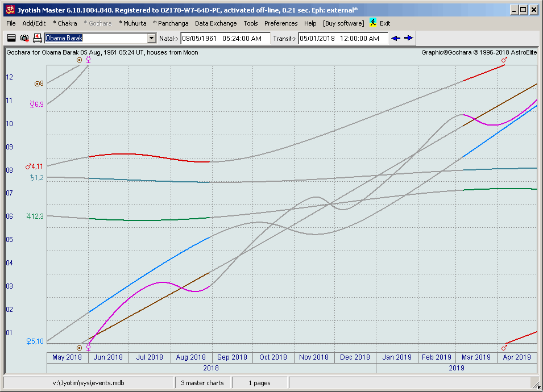The height and width of the screenshot is (392, 543).
Task: Click the Sun symbol at bottom of graph
Action: tap(80, 347)
